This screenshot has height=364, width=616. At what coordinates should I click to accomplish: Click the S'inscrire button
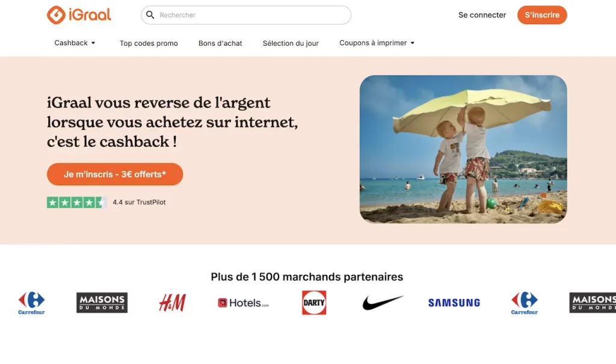(542, 15)
